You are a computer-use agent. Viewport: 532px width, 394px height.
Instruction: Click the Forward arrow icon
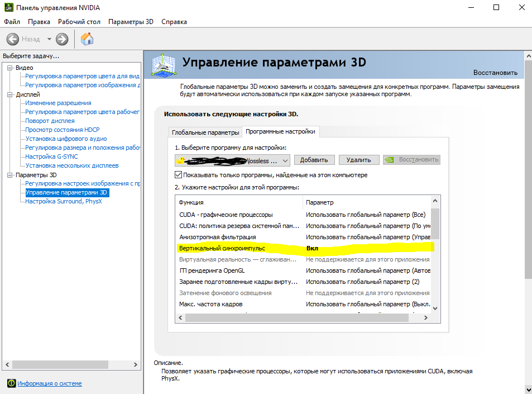62,39
